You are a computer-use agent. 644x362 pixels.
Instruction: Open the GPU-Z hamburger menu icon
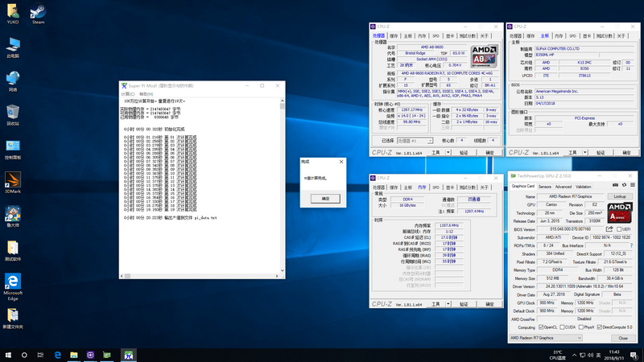[x=633, y=186]
